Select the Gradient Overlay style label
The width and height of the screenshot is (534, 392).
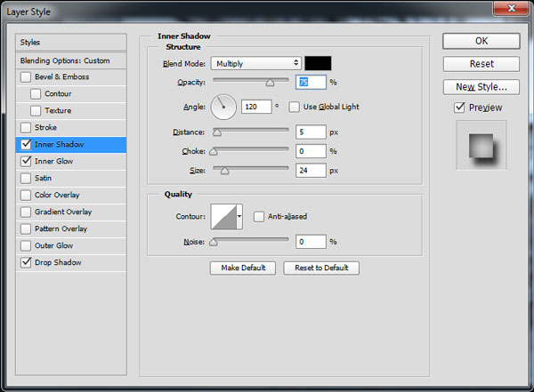pos(63,212)
